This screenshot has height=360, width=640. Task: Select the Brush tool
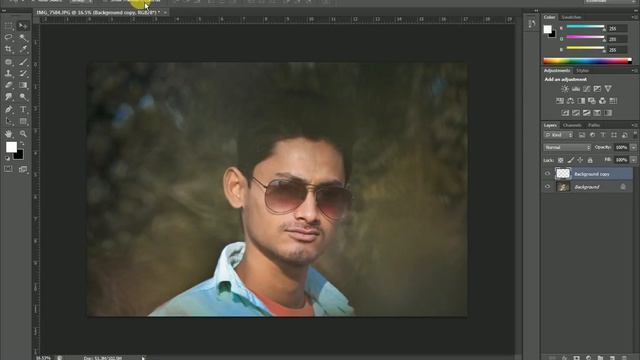pos(23,62)
